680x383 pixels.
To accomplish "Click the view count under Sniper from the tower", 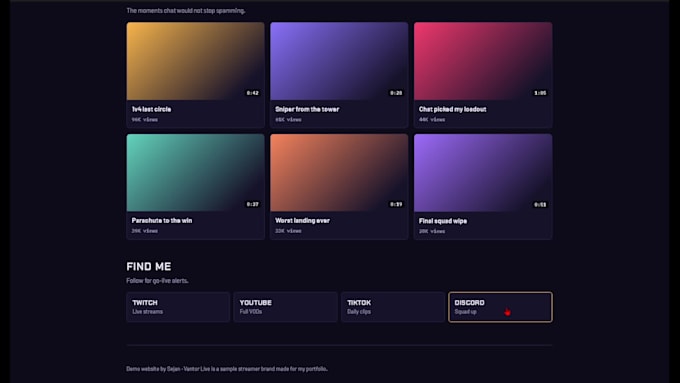I will [x=288, y=119].
